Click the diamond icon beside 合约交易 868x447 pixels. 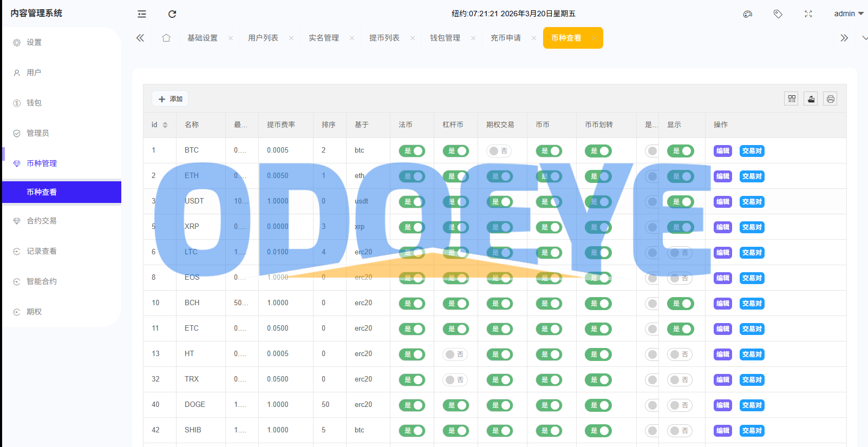[x=17, y=221]
